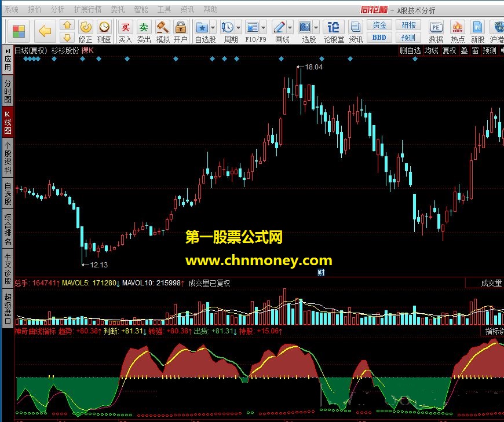Click the 研报 button
Viewport: 504px width, 422px height.
pyautogui.click(x=408, y=25)
